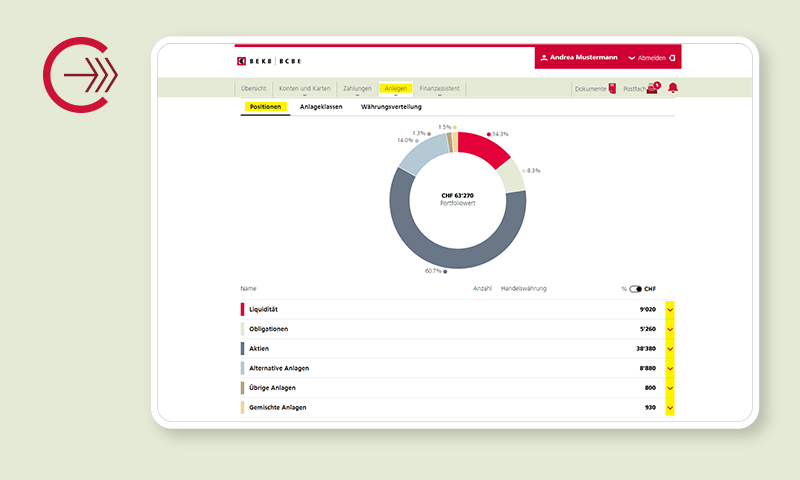Go to the Übersicht page
The height and width of the screenshot is (480, 800).
pyautogui.click(x=253, y=88)
